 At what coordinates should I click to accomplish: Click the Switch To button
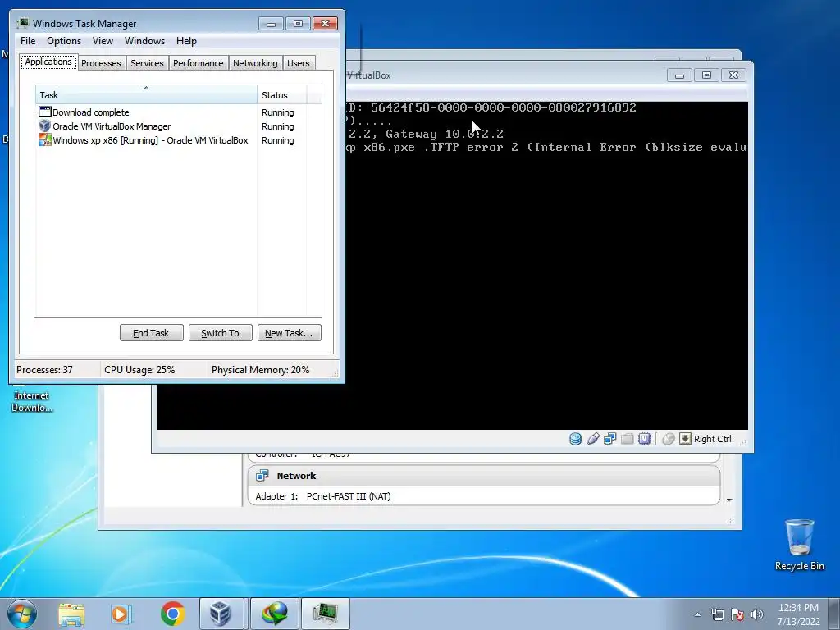(220, 333)
